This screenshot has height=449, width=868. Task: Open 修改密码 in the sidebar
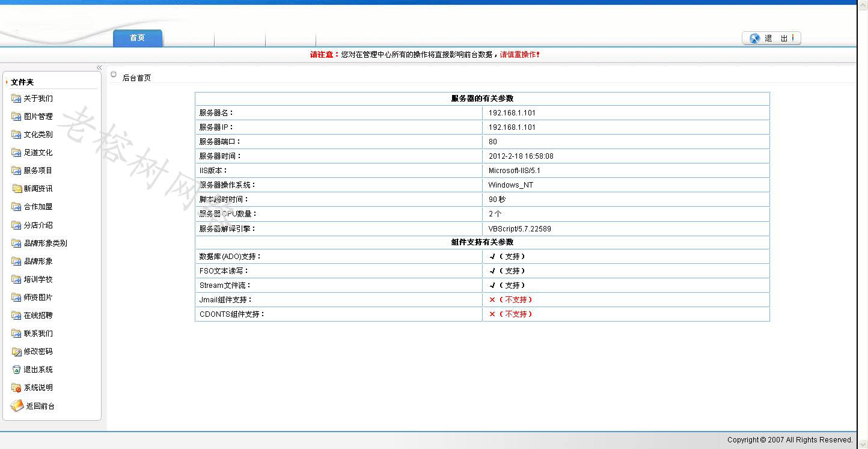(38, 352)
